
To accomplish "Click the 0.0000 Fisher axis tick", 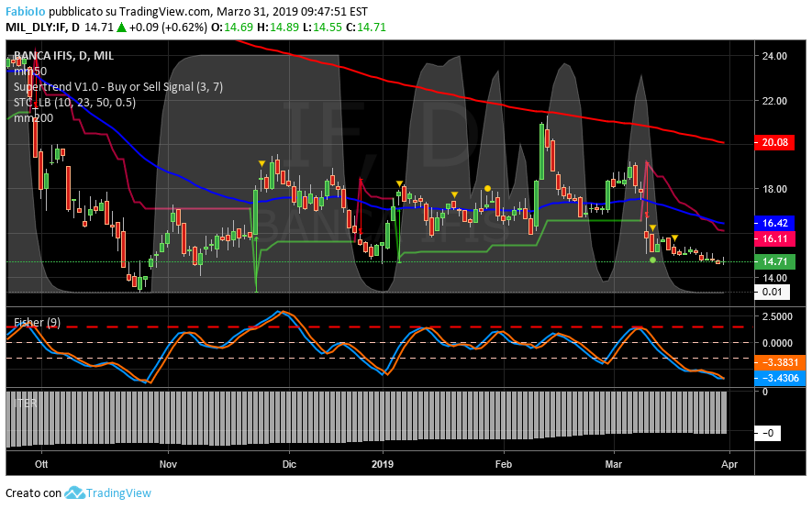I will pos(778,343).
